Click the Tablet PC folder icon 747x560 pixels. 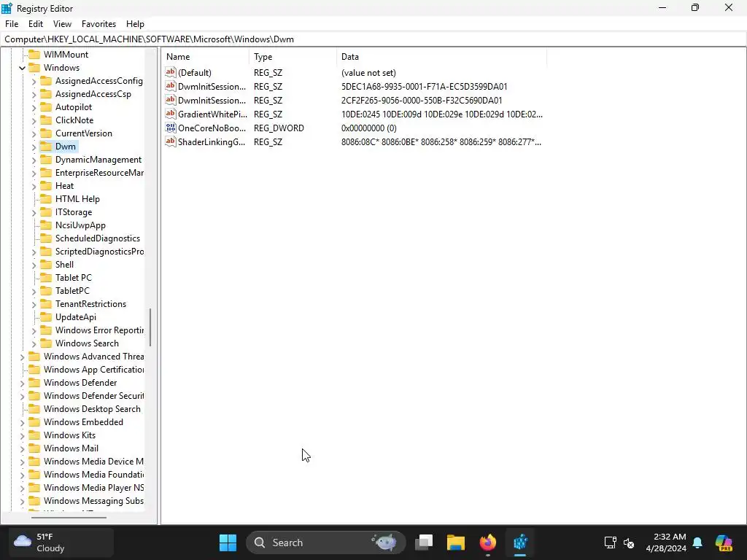coord(46,278)
